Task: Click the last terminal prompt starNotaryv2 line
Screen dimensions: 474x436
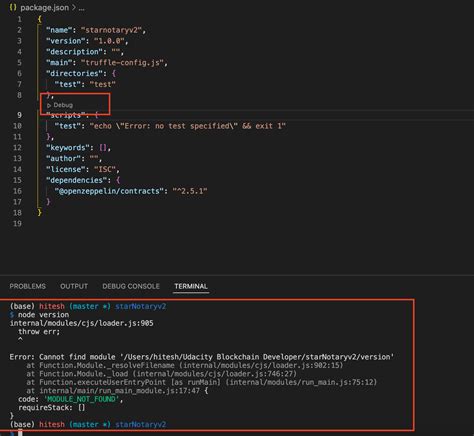Action: tap(88, 424)
